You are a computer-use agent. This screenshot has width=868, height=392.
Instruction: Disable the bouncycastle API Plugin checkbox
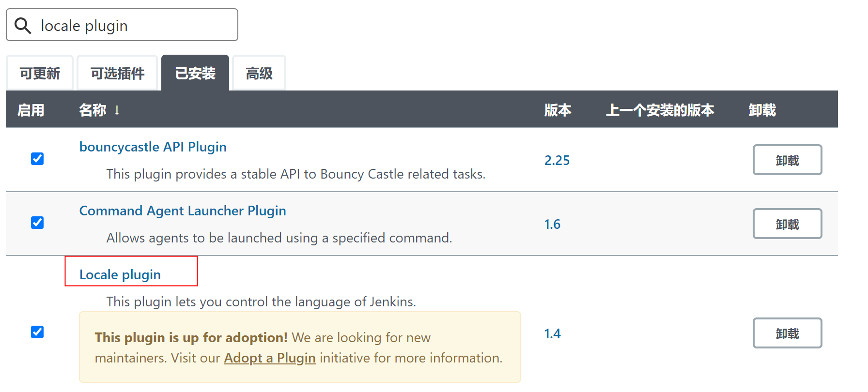point(37,159)
